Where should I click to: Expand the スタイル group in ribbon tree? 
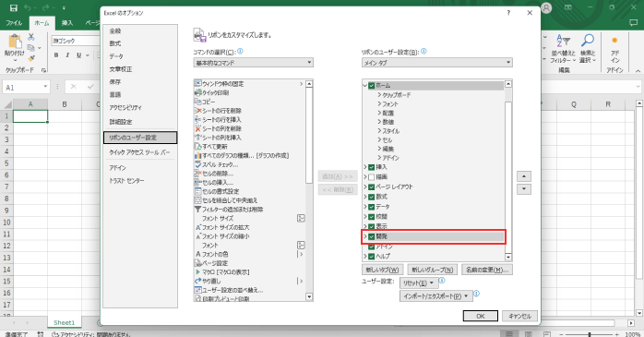[x=379, y=131]
